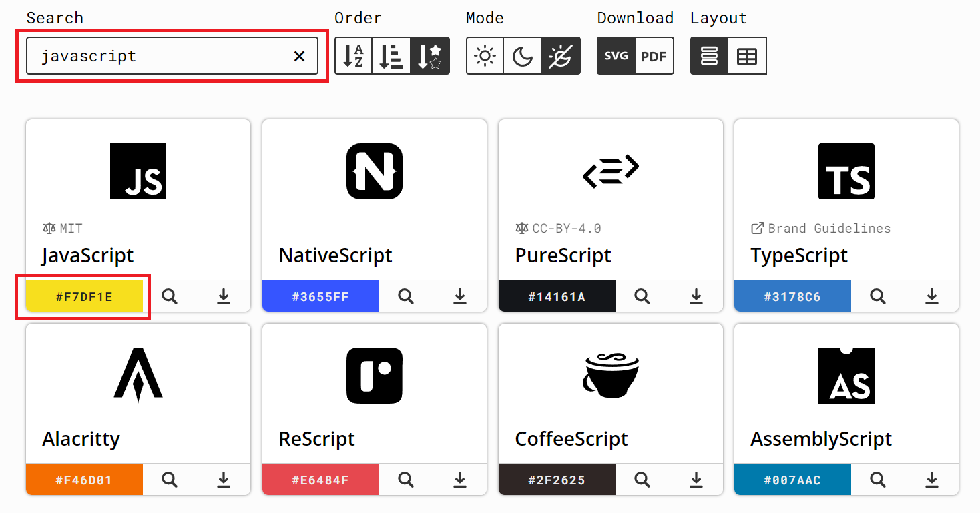Screen dimensions: 980x513
Task: Preview ReScript icon with magnifier
Action: (406, 480)
